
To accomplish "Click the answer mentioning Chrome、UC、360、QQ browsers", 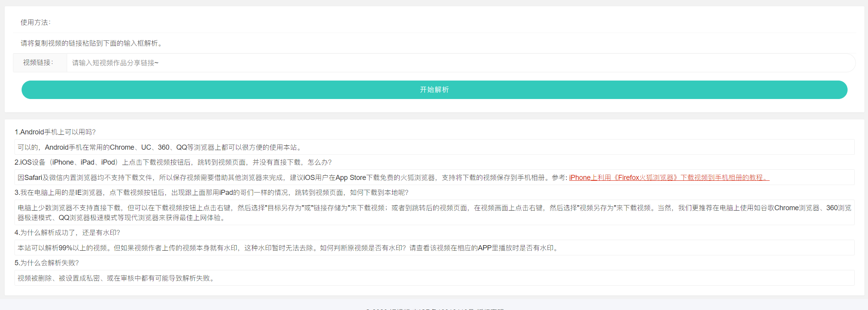I will 159,147.
